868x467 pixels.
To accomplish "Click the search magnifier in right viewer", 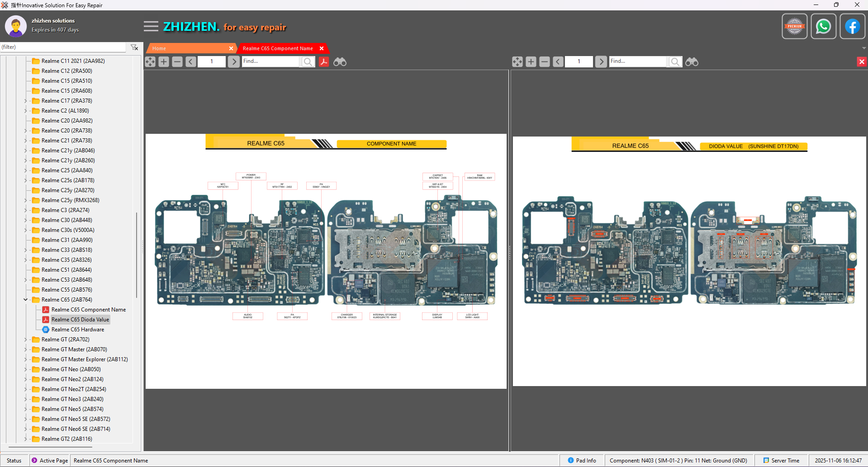I will click(675, 61).
